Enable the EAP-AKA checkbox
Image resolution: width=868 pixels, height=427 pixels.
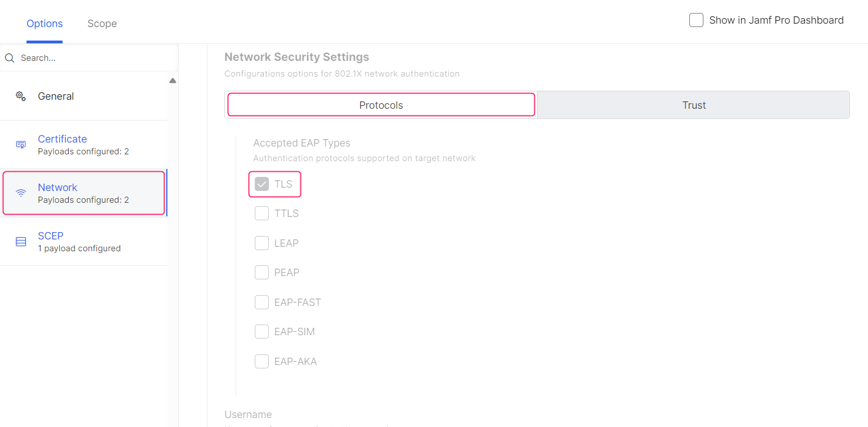pos(262,362)
